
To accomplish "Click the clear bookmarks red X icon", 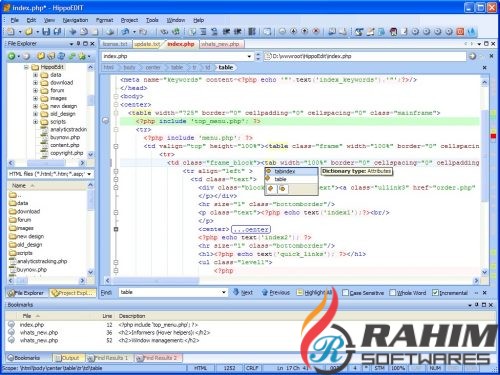I will 316,32.
